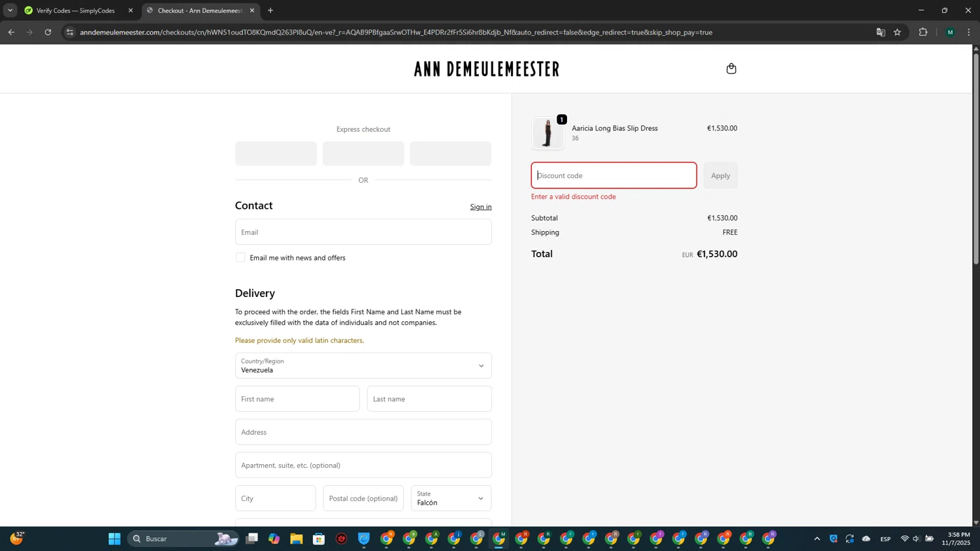Click the Apply discount button
This screenshot has width=980, height=551.
click(x=720, y=176)
